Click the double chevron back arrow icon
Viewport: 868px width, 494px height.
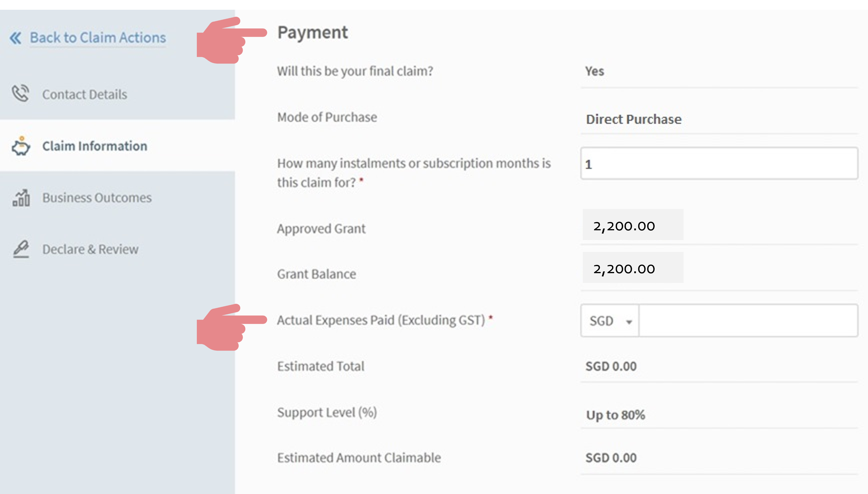tap(16, 38)
